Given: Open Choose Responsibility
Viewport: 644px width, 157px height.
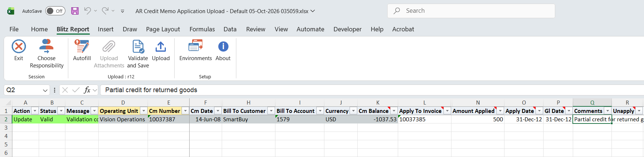Looking at the screenshot, I should coord(46,54).
